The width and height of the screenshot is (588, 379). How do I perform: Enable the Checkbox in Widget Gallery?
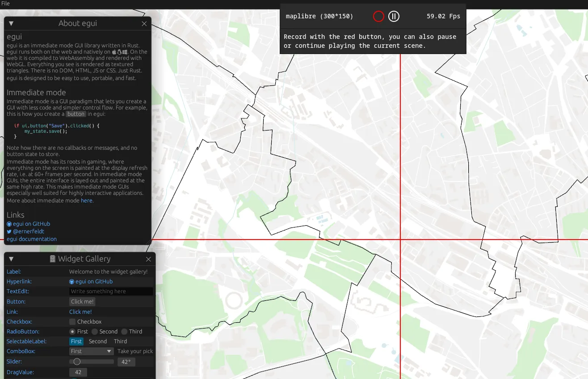click(x=72, y=321)
